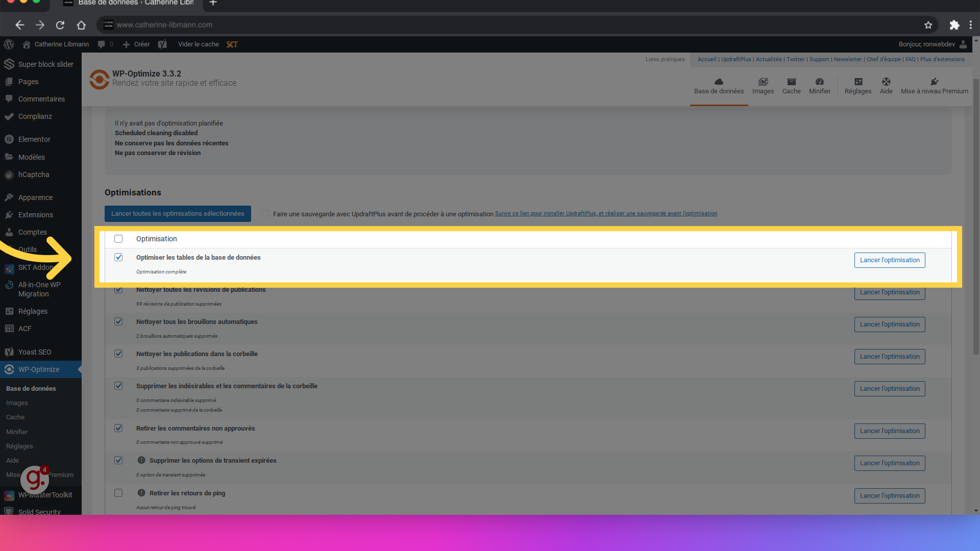Click info icon beside retours de ping
This screenshot has height=551, width=980.
pyautogui.click(x=141, y=493)
